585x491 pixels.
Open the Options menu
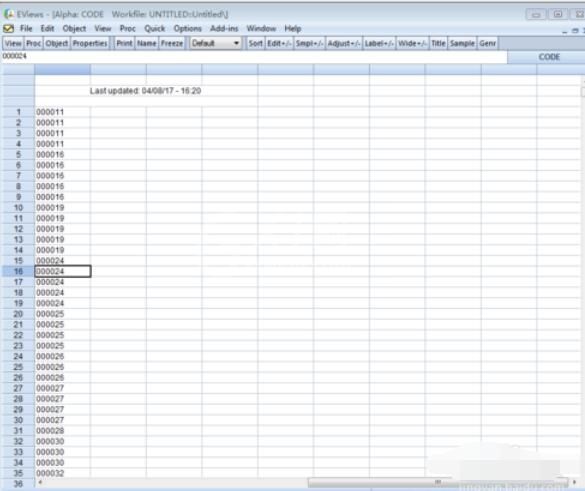[187, 29]
